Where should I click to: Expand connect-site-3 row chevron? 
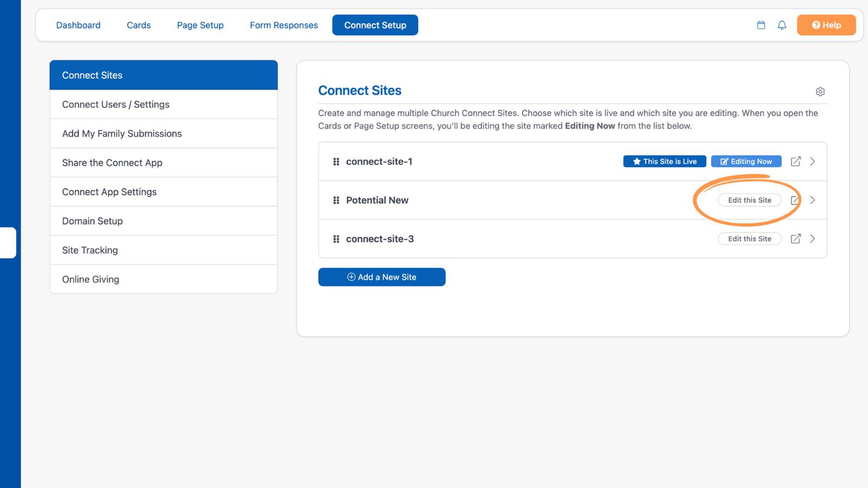(x=813, y=239)
